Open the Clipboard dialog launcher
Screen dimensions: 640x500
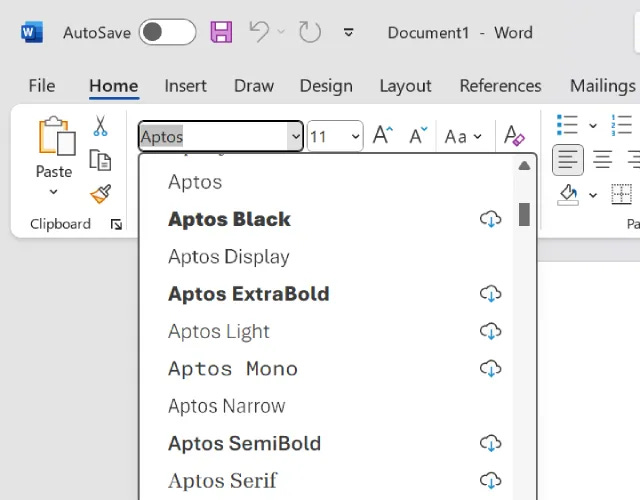coord(116,224)
